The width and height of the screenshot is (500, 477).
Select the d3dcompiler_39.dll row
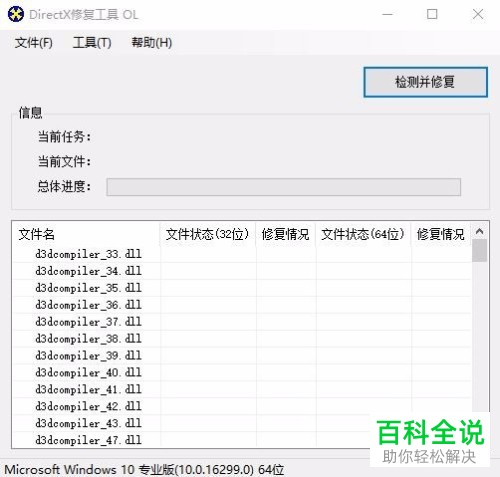point(242,356)
